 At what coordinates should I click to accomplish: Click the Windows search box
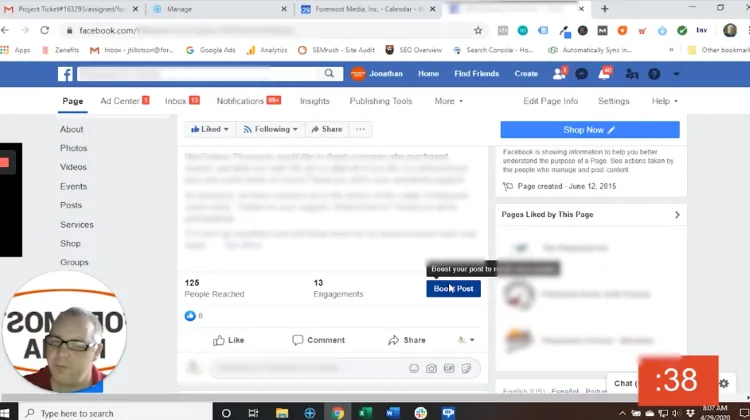point(115,413)
